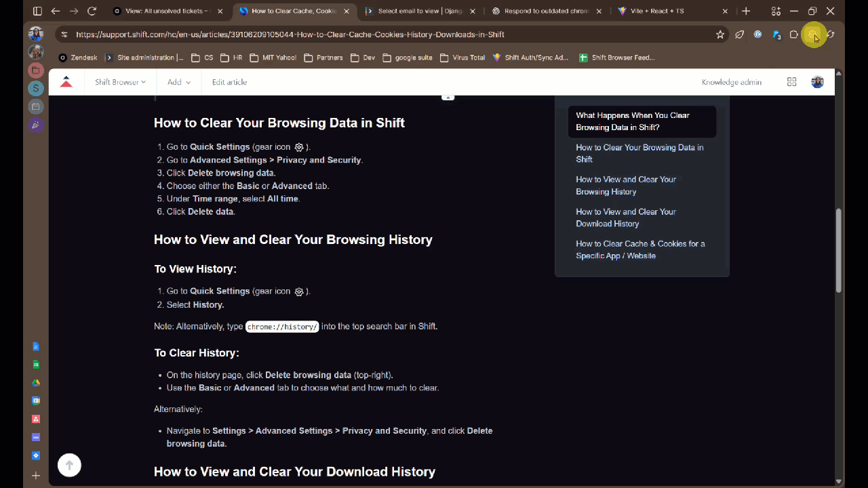The height and width of the screenshot is (488, 868).
Task: Open Google Sheets from the sidebar
Action: [x=36, y=364]
